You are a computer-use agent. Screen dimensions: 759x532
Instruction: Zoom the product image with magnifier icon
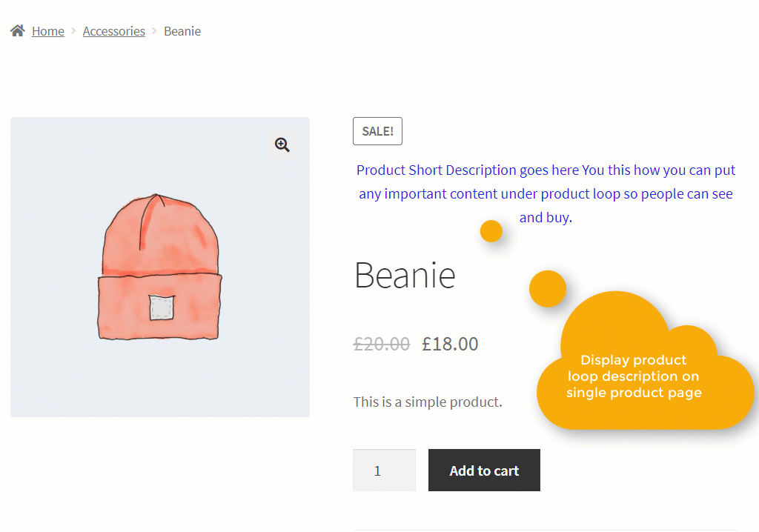(282, 144)
